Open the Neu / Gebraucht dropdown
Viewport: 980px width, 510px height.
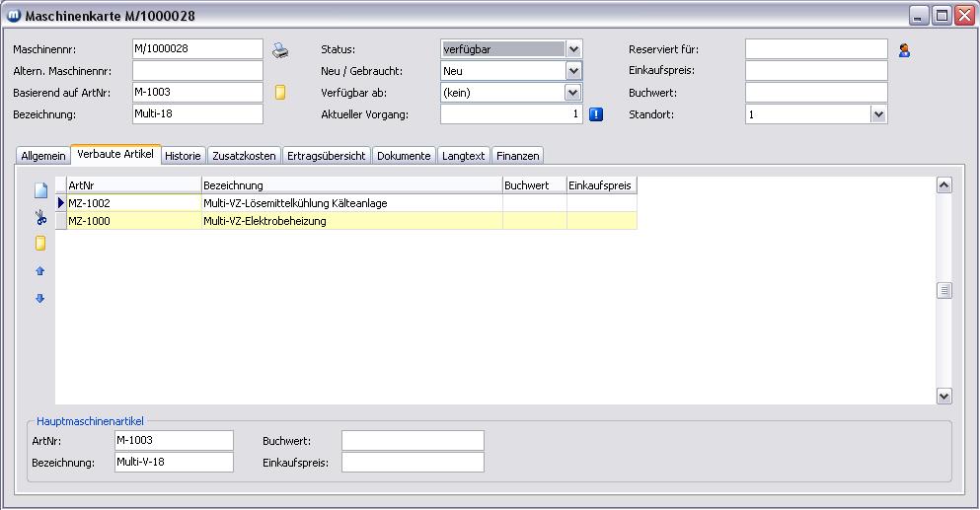click(573, 71)
